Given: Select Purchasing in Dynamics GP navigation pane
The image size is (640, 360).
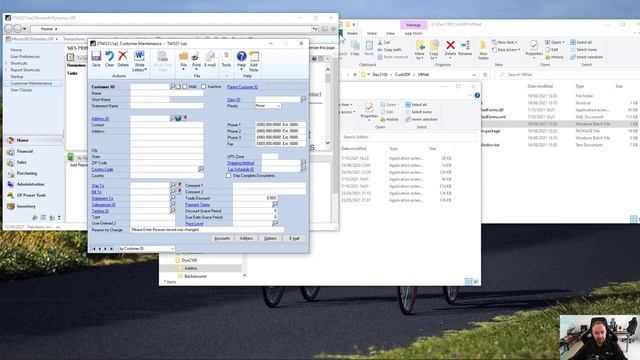Looking at the screenshot, I should (x=27, y=173).
